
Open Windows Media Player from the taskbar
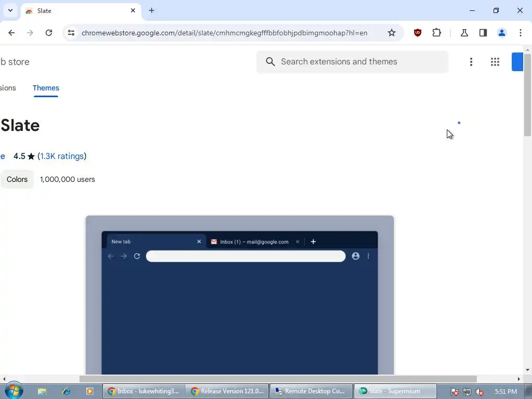[90, 391]
